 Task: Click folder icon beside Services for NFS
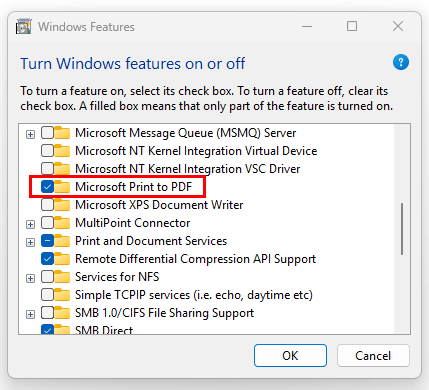point(62,277)
